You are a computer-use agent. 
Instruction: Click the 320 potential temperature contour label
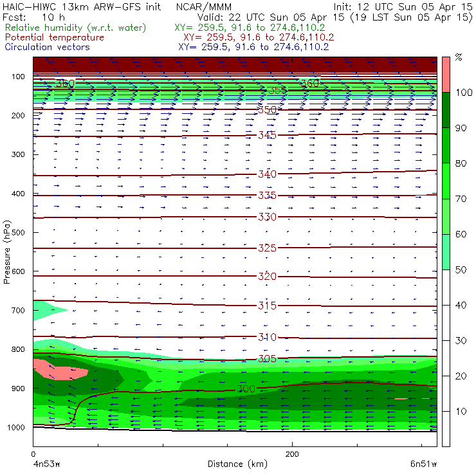point(267,276)
